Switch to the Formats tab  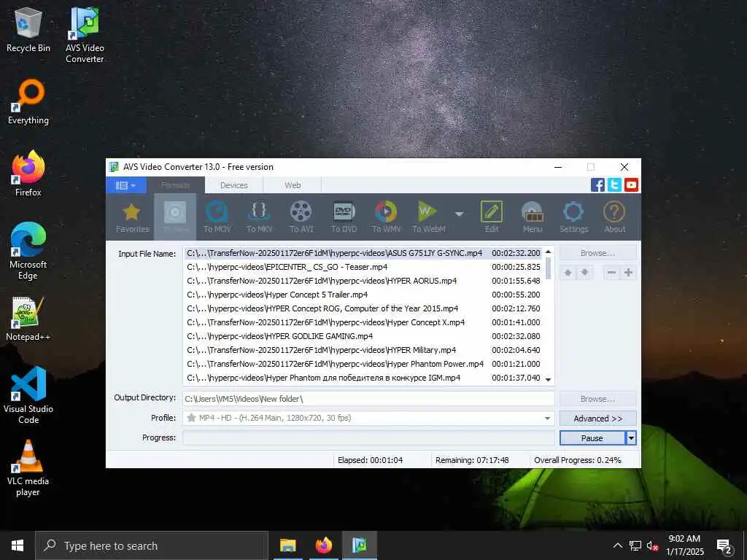(176, 185)
